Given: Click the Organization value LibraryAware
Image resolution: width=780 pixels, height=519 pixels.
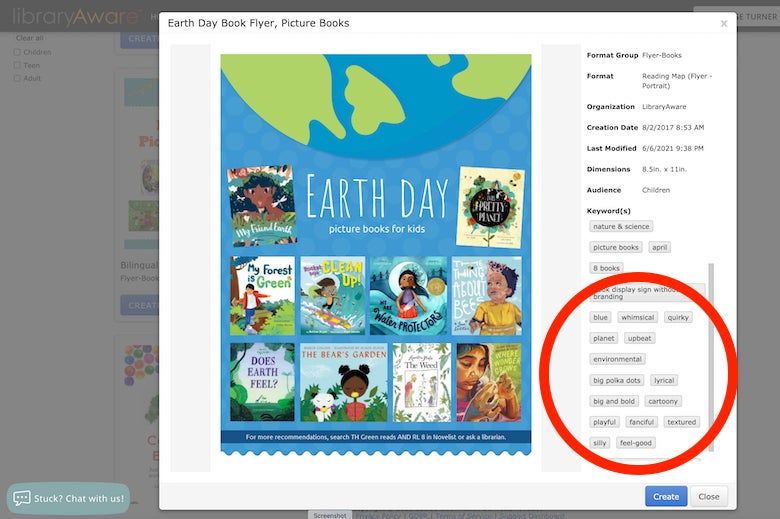Looking at the screenshot, I should (x=664, y=106).
